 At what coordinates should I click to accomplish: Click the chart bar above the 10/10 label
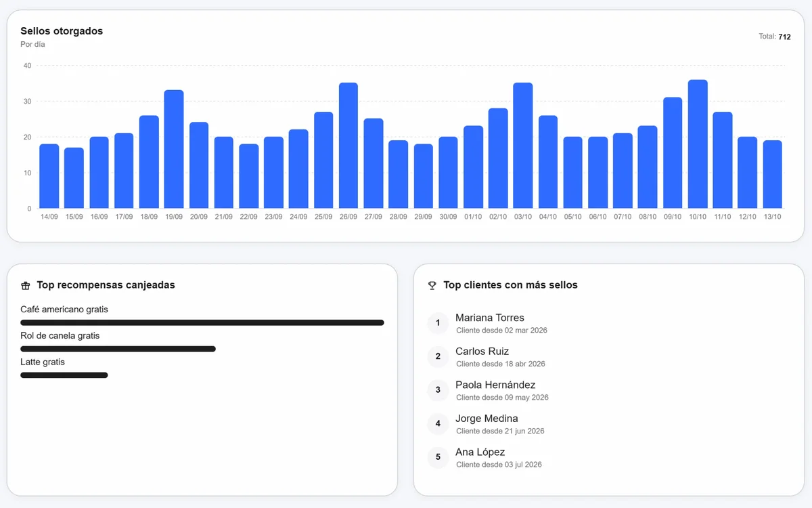click(x=698, y=144)
